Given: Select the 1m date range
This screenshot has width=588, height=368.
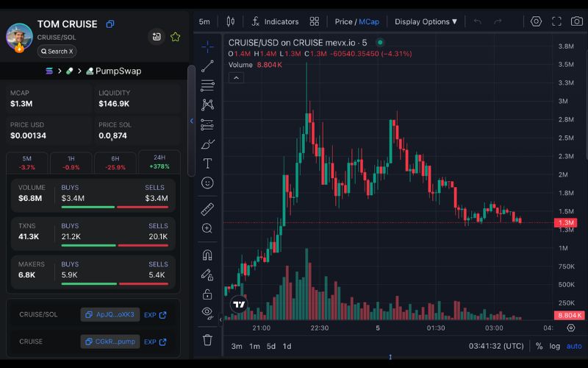Looking at the screenshot, I should coord(254,346).
